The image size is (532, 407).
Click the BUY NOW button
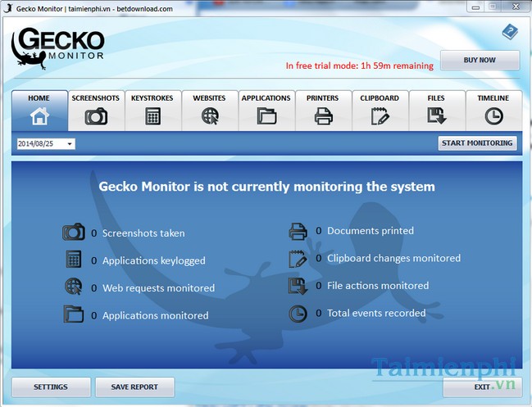tap(480, 60)
